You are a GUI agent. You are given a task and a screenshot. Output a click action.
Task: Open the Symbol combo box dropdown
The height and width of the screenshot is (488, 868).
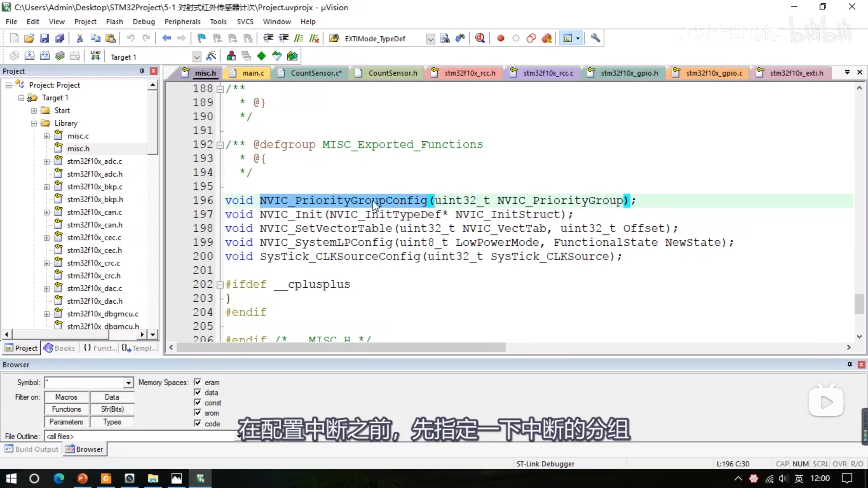click(x=128, y=383)
